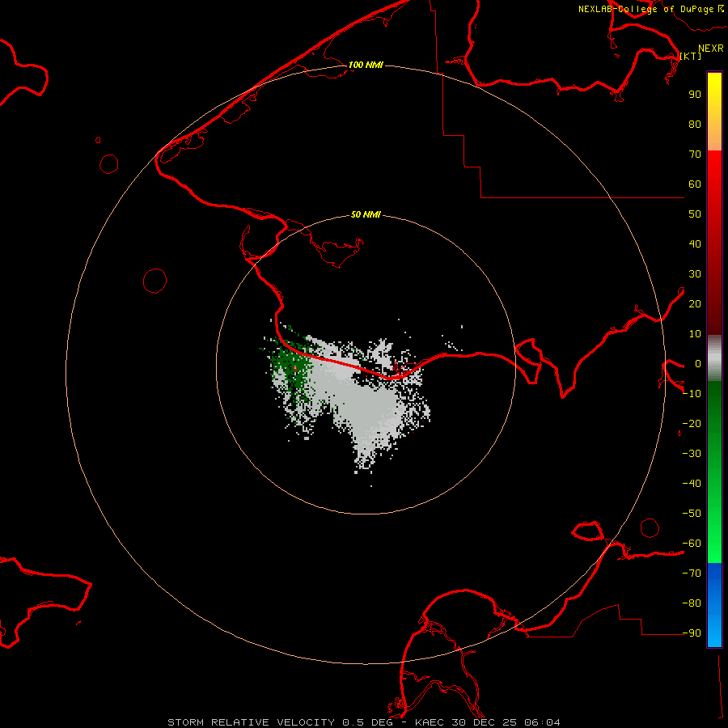This screenshot has height=728, width=728.
Task: Click the NEXR label above the color scale
Action: coord(711,49)
